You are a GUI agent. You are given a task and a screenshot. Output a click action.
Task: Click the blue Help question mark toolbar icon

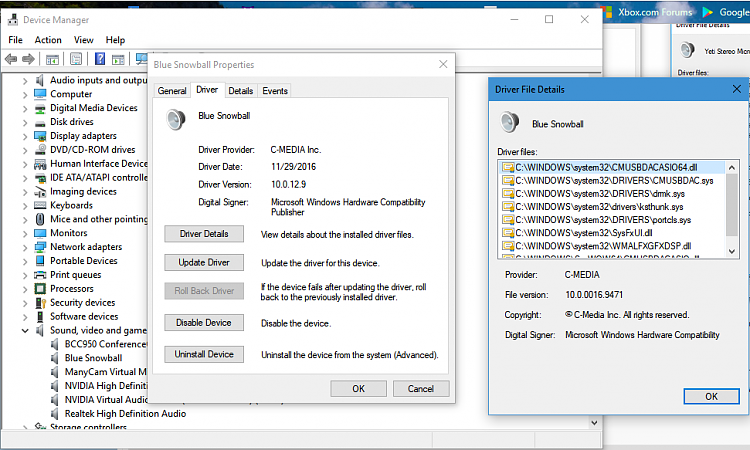pyautogui.click(x=99, y=59)
